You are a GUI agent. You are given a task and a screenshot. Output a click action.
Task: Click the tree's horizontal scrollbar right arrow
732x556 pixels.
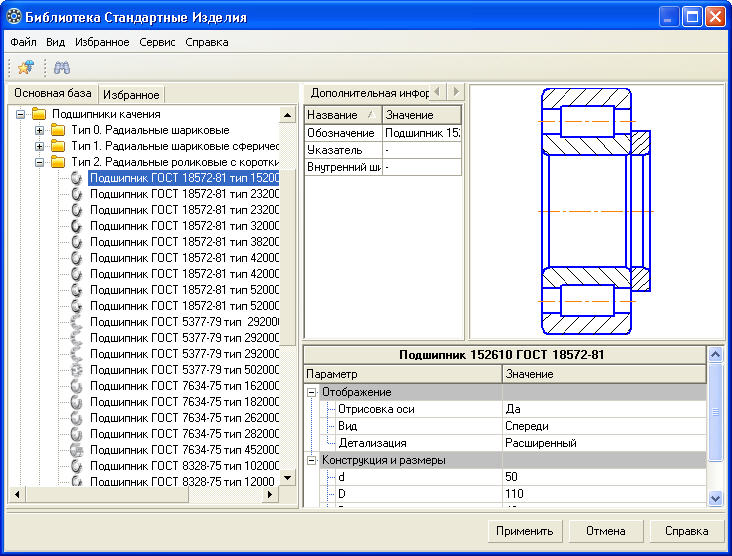click(x=269, y=494)
